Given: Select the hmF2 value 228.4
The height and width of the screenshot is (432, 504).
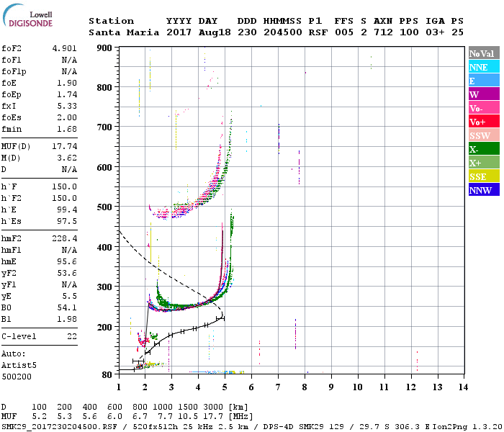Looking at the screenshot, I should coord(65,238).
